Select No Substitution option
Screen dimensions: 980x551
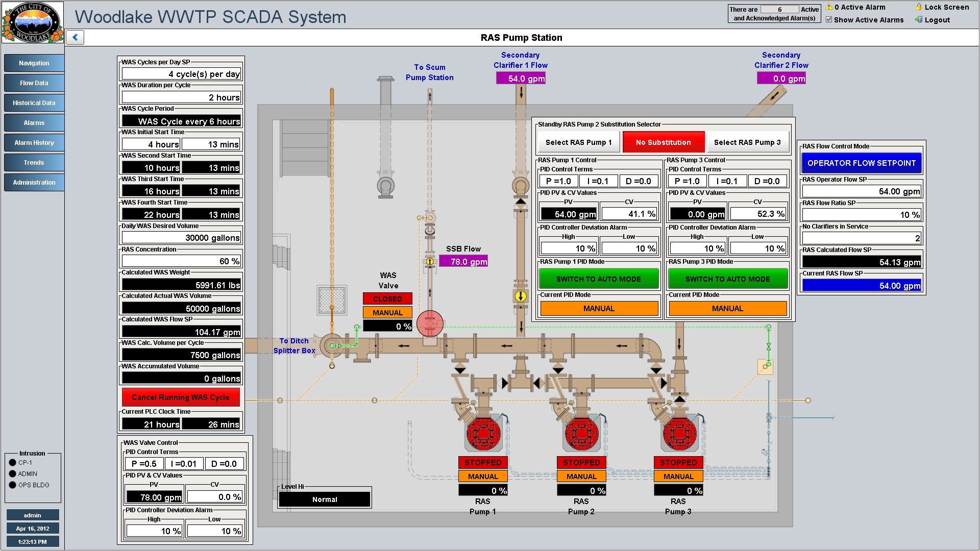coord(663,142)
